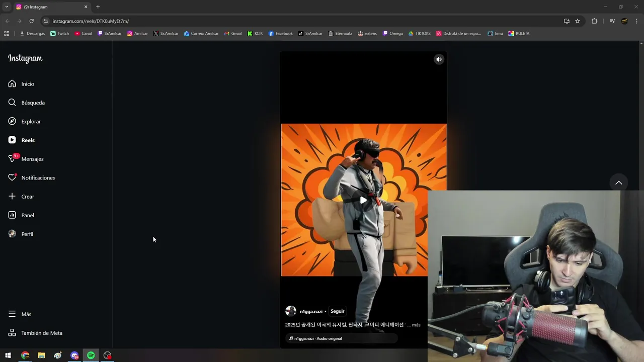Viewport: 644px width, 362px height.
Task: Click the browser address bar URL
Action: click(x=91, y=21)
